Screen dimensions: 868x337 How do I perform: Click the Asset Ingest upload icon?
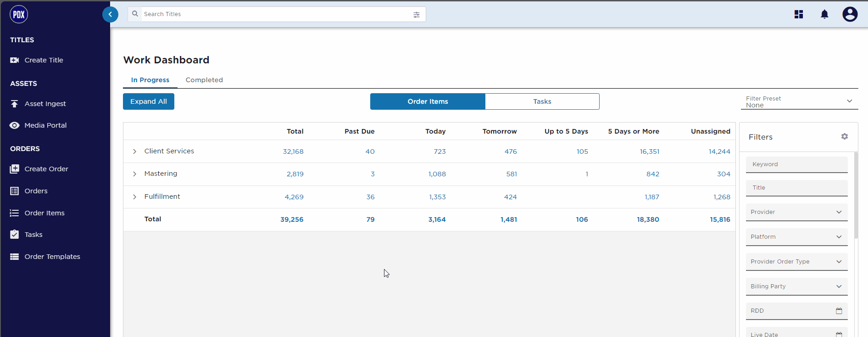pos(15,104)
